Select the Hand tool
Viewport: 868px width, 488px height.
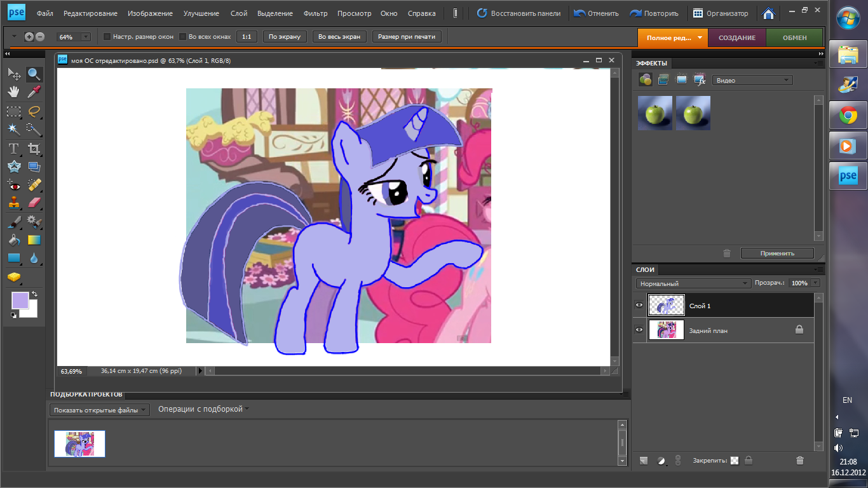tap(13, 93)
